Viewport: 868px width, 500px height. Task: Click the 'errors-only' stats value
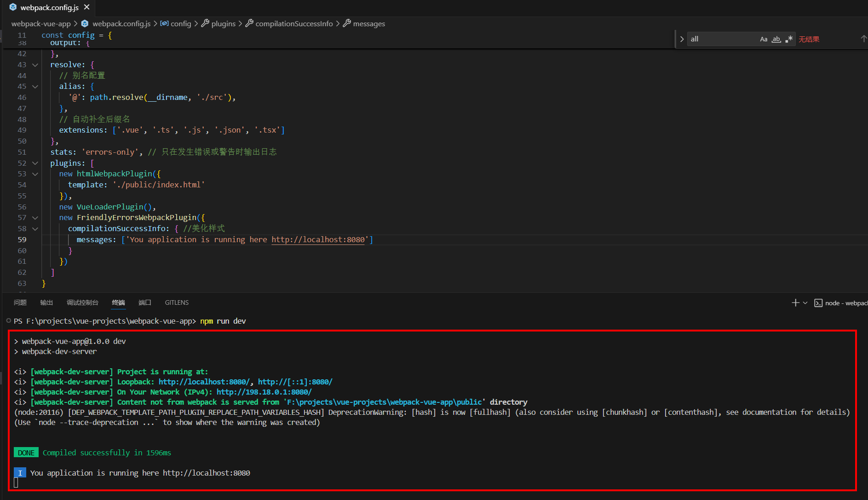(x=110, y=152)
